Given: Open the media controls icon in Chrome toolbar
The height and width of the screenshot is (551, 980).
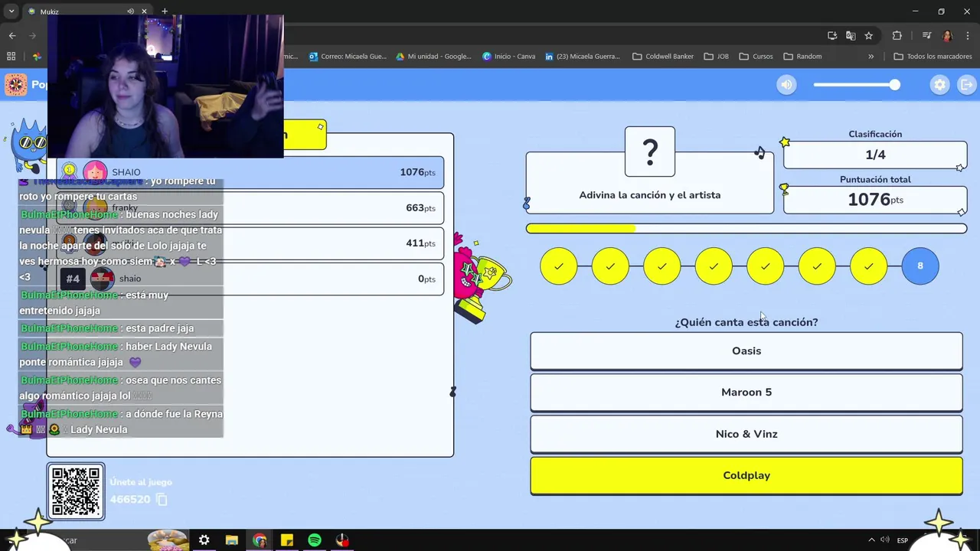Looking at the screenshot, I should click(926, 35).
